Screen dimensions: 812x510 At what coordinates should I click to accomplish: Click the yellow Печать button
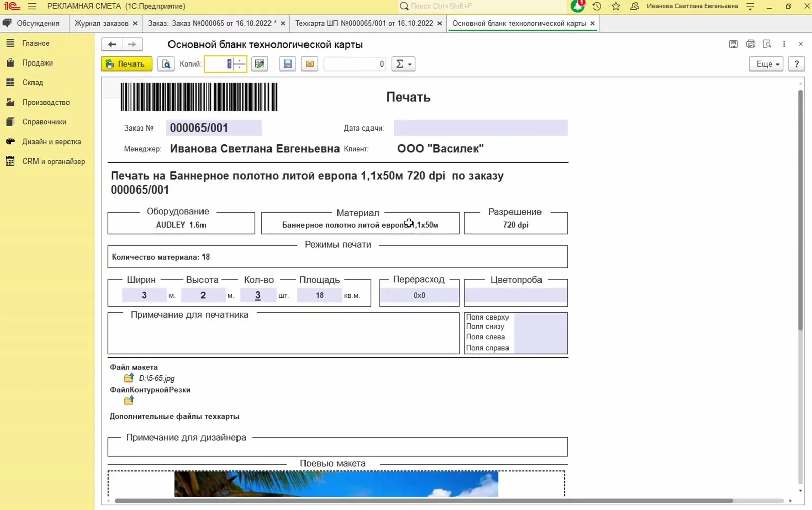click(126, 64)
